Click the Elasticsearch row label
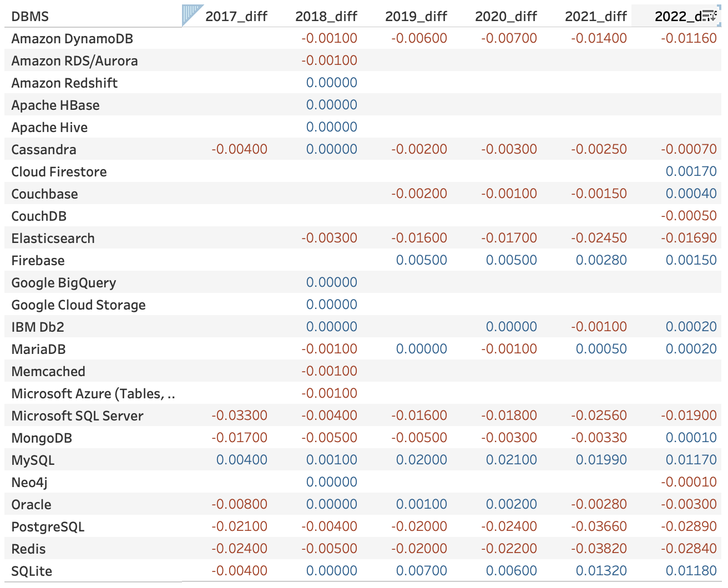Image resolution: width=728 pixels, height=588 pixels. [x=53, y=239]
